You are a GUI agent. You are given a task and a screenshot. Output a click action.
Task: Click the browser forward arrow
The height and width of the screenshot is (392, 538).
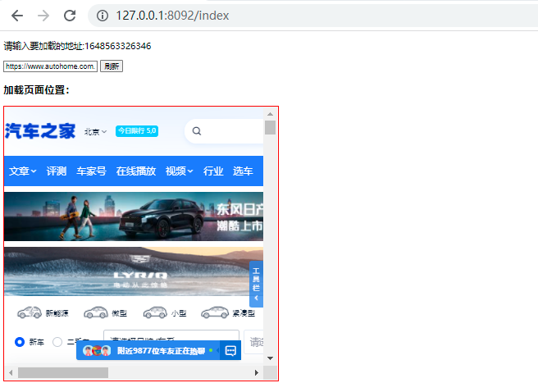(43, 16)
